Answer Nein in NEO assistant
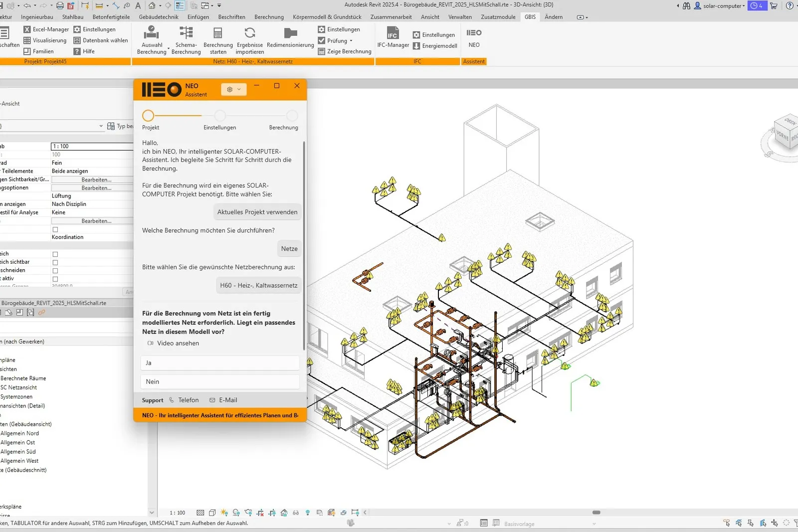 tap(220, 382)
